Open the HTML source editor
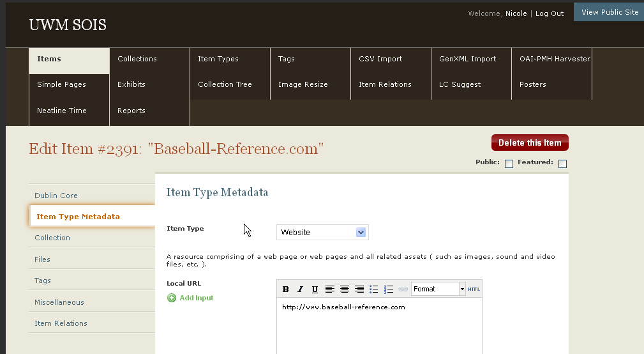This screenshot has width=644, height=354. click(474, 289)
